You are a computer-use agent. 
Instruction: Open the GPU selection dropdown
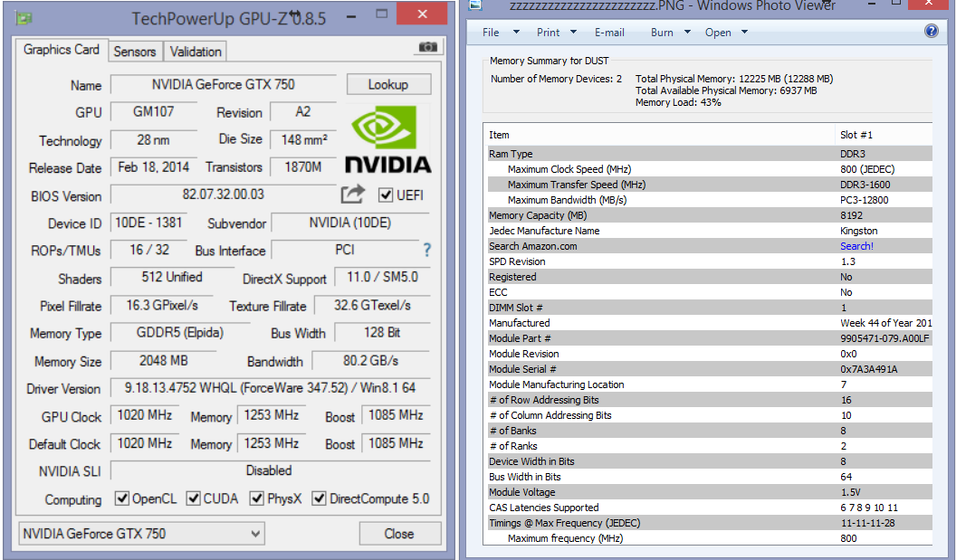coord(141,534)
